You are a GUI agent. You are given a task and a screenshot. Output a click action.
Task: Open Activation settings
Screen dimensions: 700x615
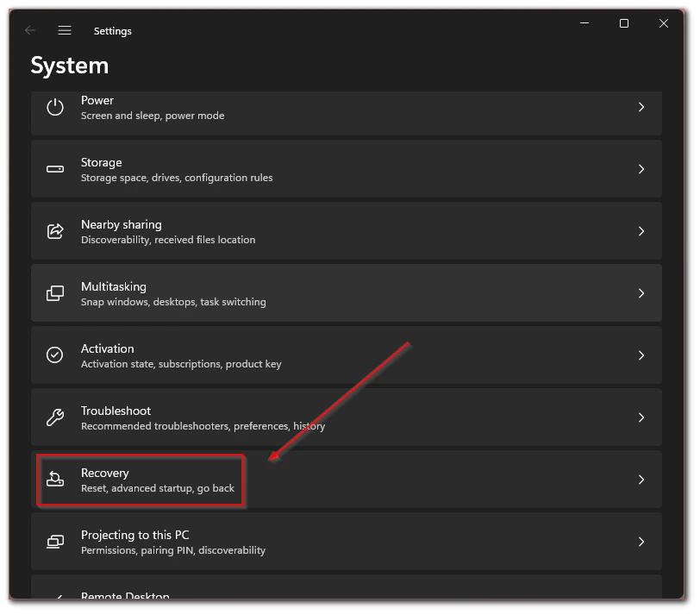tap(347, 355)
